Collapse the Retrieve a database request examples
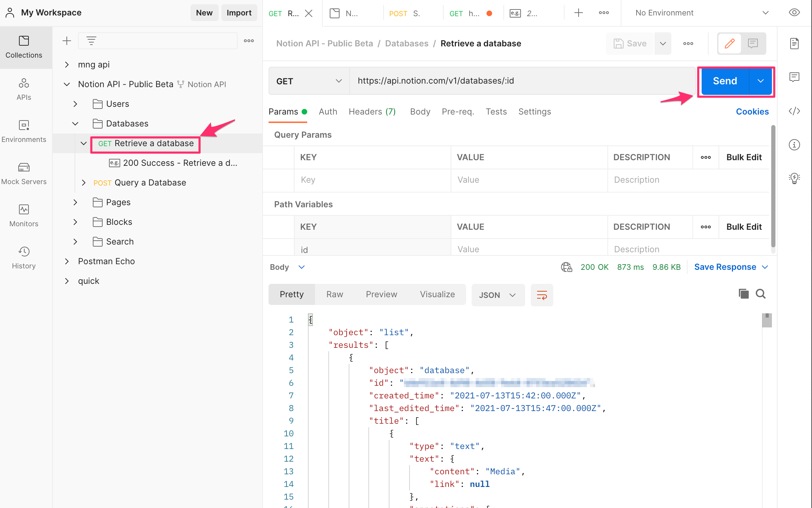The height and width of the screenshot is (508, 812). (84, 143)
